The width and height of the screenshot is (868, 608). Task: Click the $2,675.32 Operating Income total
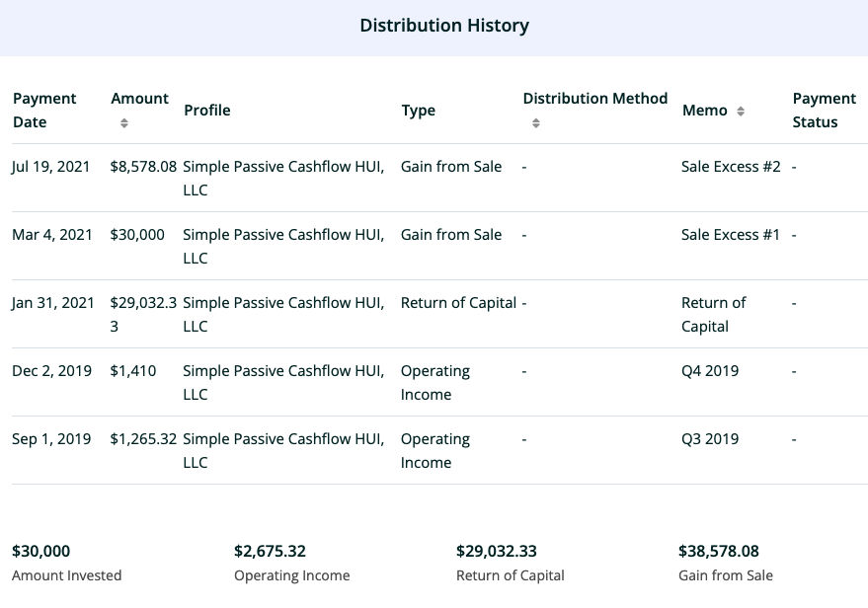270,551
